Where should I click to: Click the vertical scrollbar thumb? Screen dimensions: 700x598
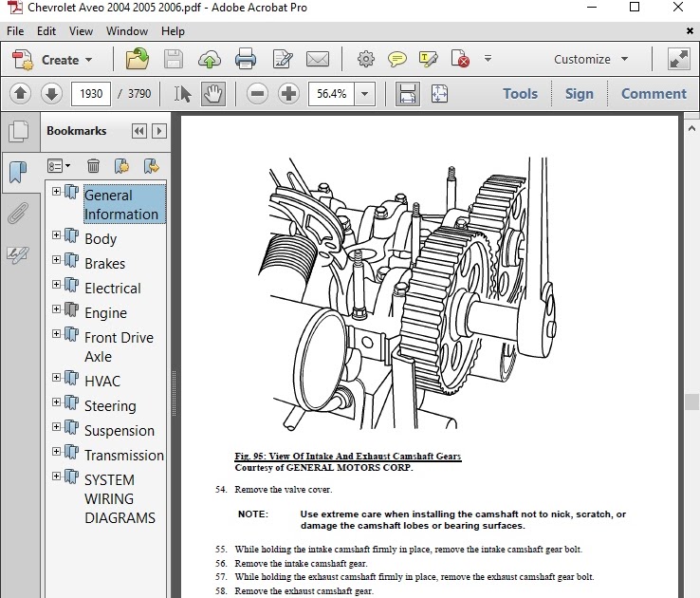click(x=691, y=402)
